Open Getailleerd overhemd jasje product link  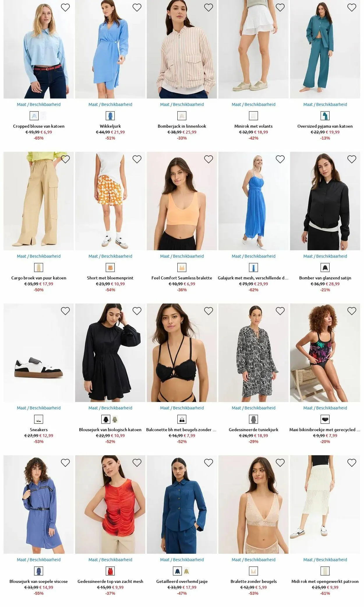182,581
